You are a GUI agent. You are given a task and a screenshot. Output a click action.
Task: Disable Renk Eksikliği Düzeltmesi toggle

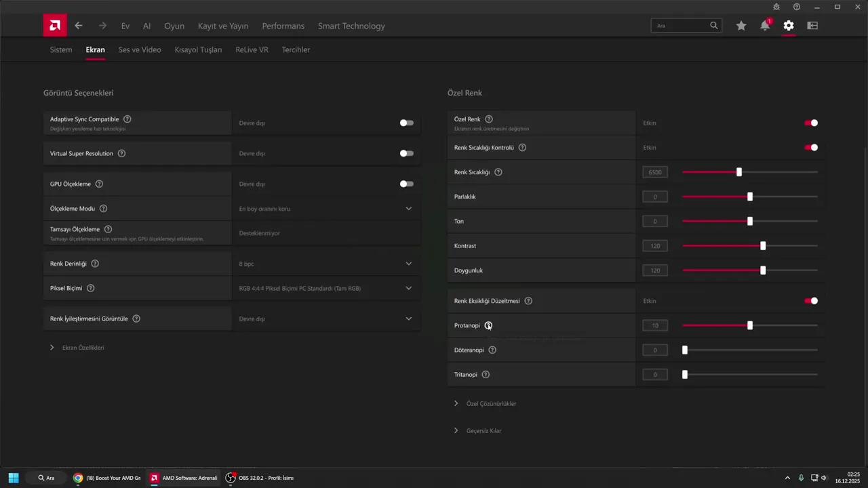point(811,300)
